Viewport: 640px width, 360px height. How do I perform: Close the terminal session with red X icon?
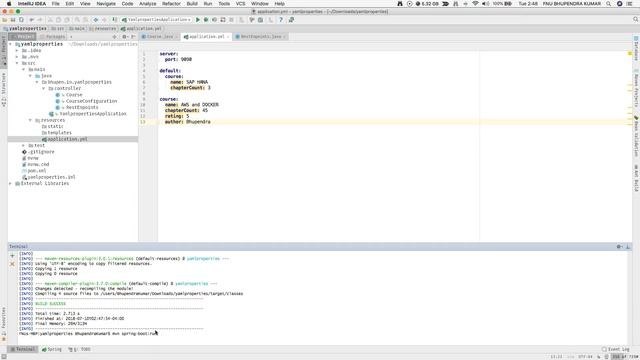click(12, 264)
